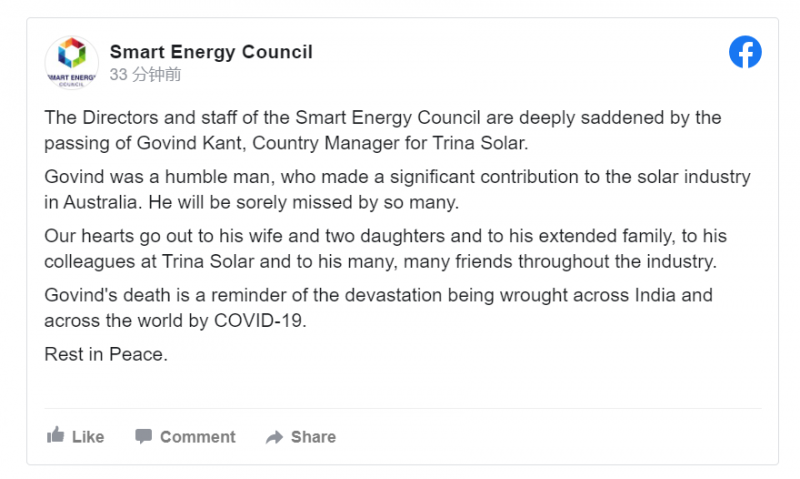Image resolution: width=800 pixels, height=479 pixels.
Task: Click the Comment speech bubble icon
Action: (x=143, y=436)
